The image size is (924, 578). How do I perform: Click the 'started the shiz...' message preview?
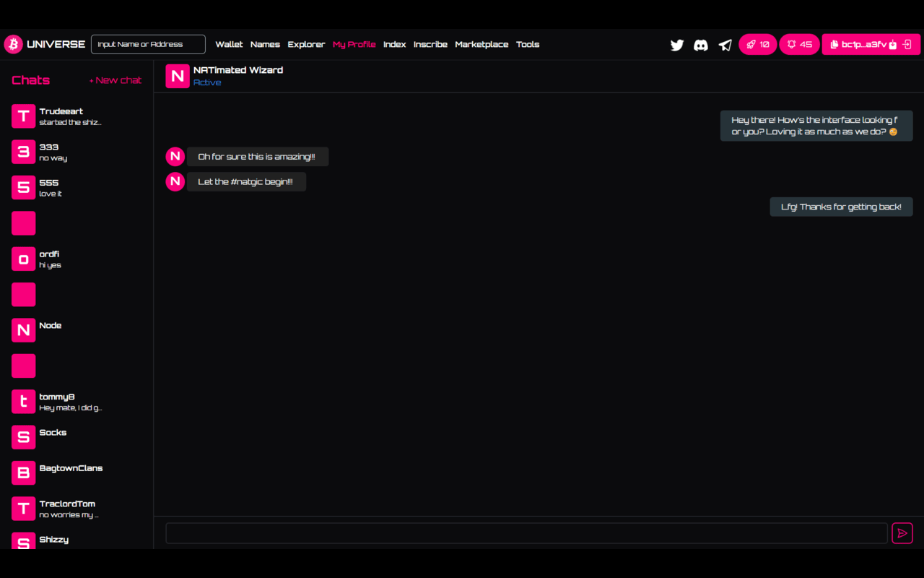[x=71, y=122]
